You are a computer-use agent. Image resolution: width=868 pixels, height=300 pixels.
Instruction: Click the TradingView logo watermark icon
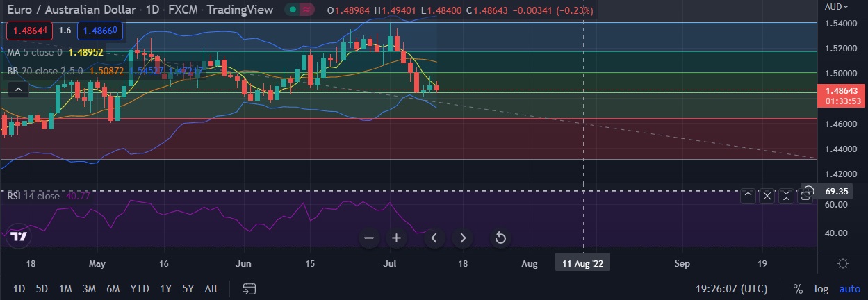(x=19, y=237)
